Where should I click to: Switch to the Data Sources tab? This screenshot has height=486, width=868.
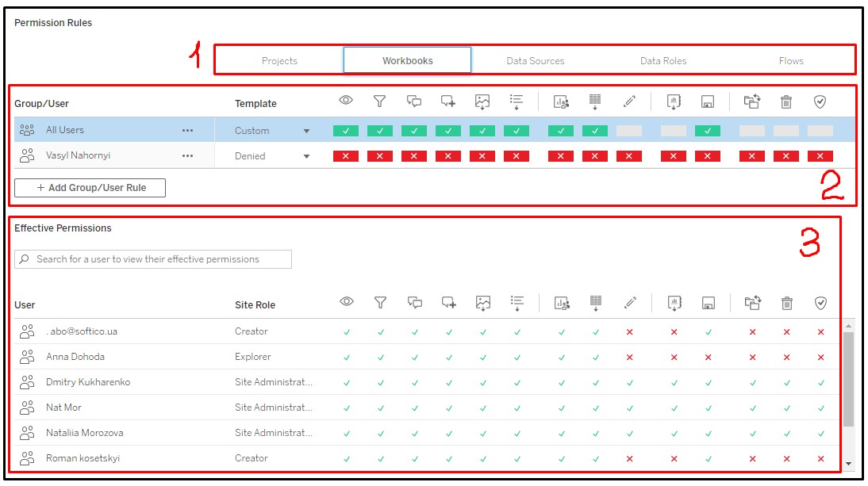536,61
